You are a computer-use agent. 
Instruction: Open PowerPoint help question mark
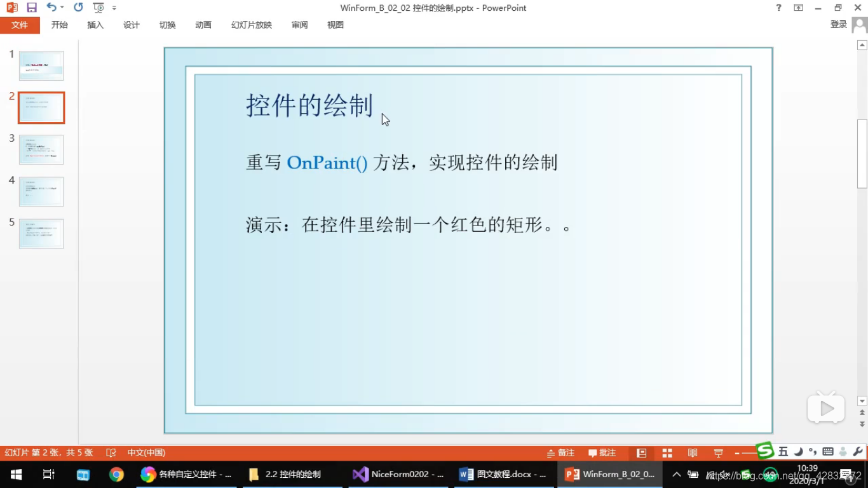click(778, 8)
